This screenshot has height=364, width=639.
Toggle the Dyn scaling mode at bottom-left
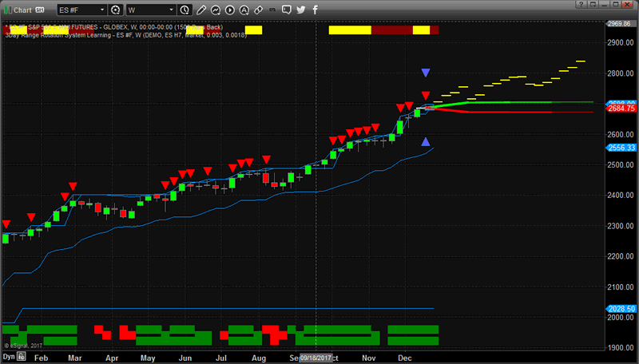pos(8,358)
